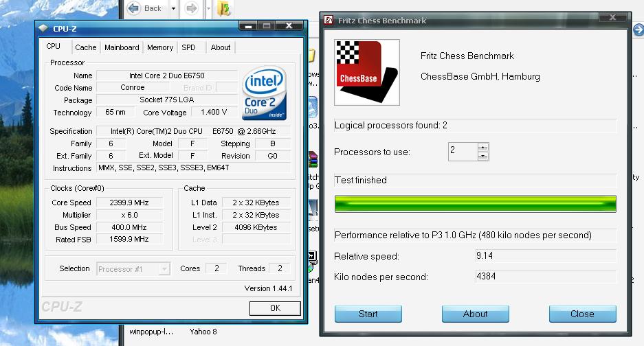This screenshot has height=346, width=644.
Task: Click the Rated FSB value 1599.9 MHz
Action: click(x=129, y=240)
